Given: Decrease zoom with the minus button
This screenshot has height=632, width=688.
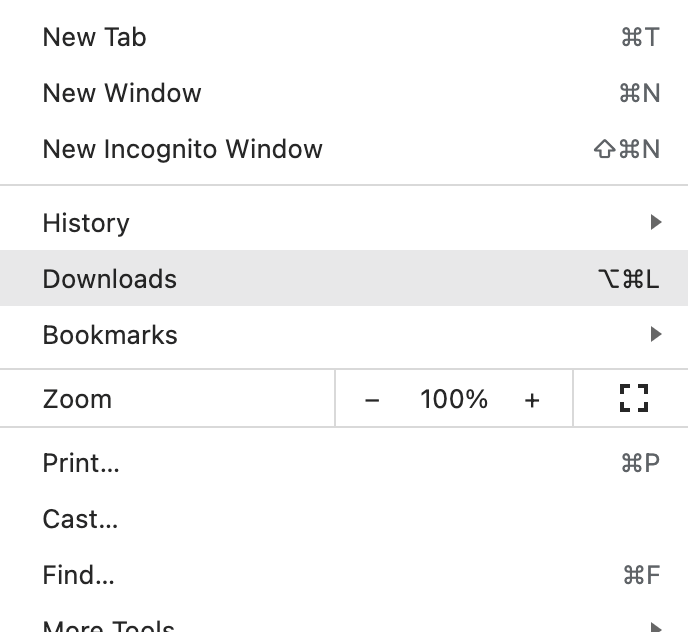Looking at the screenshot, I should 372,400.
